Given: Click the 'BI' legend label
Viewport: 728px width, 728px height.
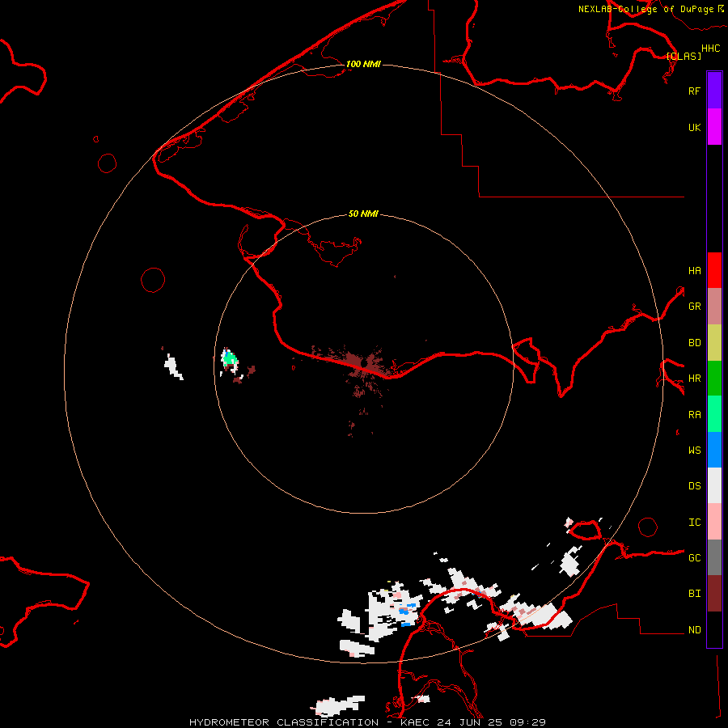Looking at the screenshot, I should [x=694, y=594].
